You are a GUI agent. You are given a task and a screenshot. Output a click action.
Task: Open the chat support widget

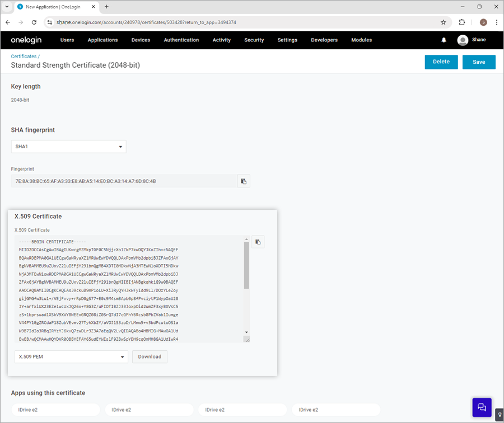click(482, 407)
